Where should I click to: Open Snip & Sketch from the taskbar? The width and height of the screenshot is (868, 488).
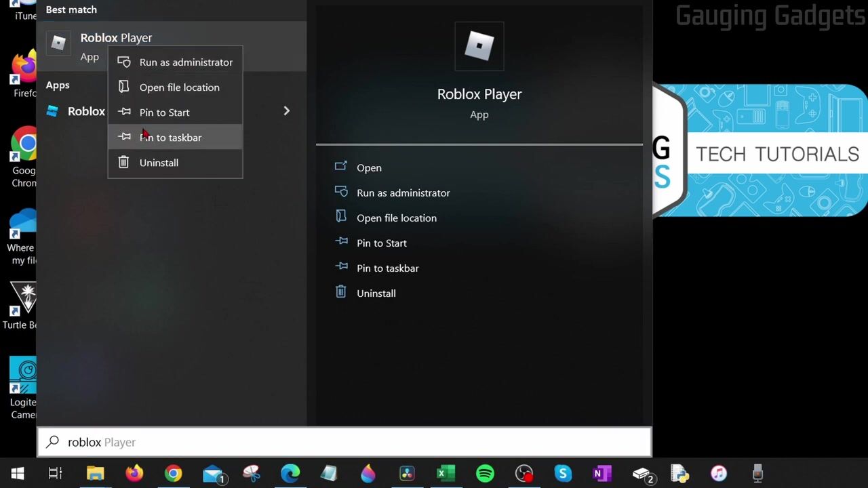pos(252,473)
